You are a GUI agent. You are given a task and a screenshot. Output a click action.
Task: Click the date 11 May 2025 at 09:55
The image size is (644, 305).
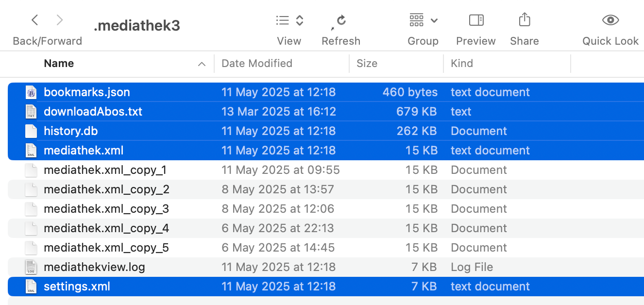(x=281, y=170)
